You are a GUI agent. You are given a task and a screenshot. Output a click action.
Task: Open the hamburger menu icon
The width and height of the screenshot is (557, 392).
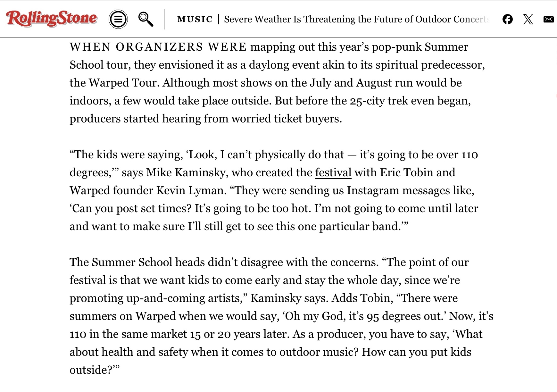(x=118, y=19)
